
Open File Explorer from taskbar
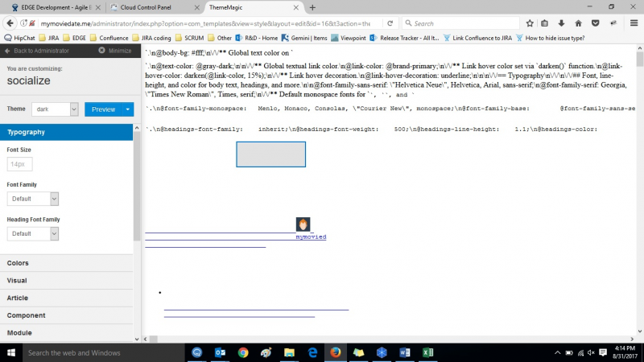(289, 352)
